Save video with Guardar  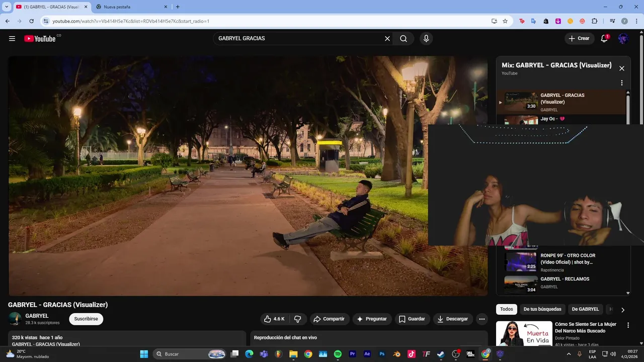tap(412, 319)
